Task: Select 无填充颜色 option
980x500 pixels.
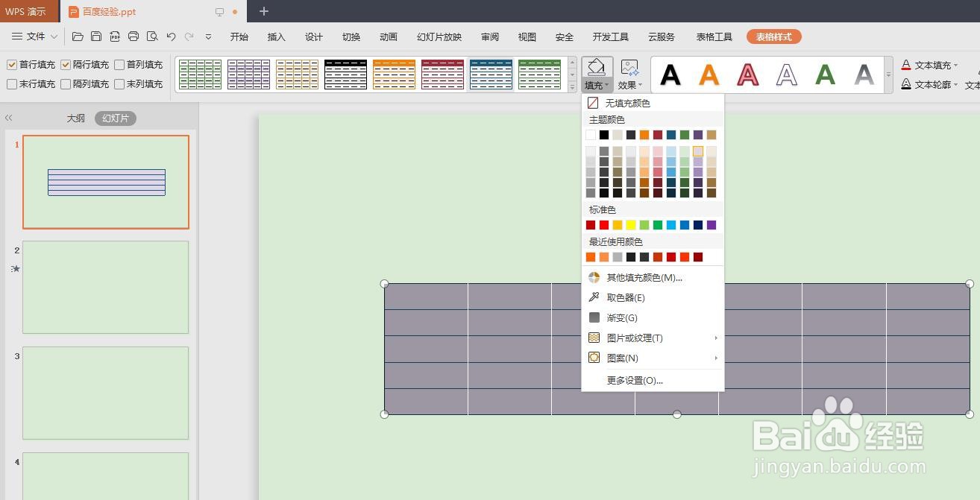Action: click(x=653, y=103)
